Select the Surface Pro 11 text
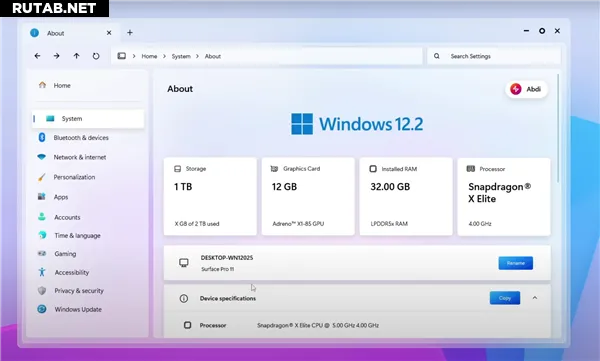This screenshot has width=600, height=361. click(218, 269)
